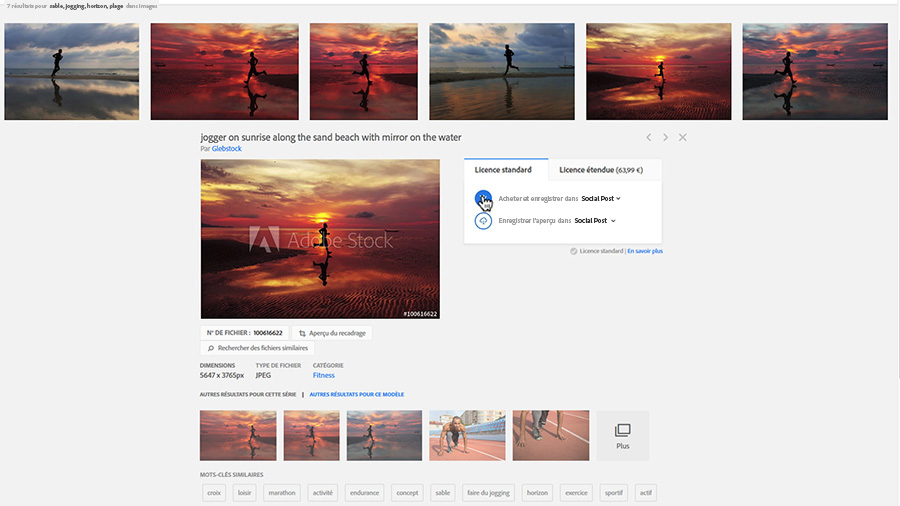Screen dimensions: 900x506
Task: Click Autres résultats pour ce modèle
Action: [x=356, y=394]
